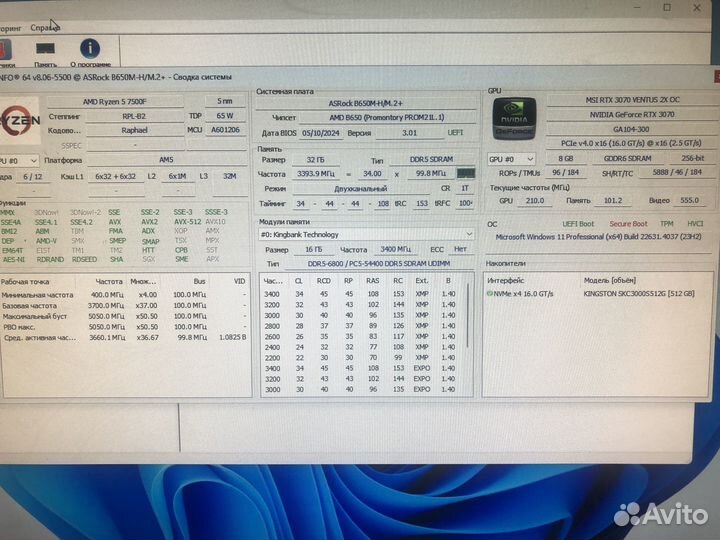Click the Secure Boot indicator
720x540 pixels.
click(x=628, y=224)
